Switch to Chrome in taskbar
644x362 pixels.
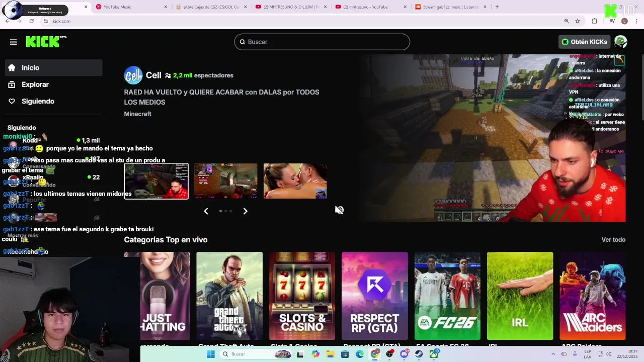(x=375, y=354)
